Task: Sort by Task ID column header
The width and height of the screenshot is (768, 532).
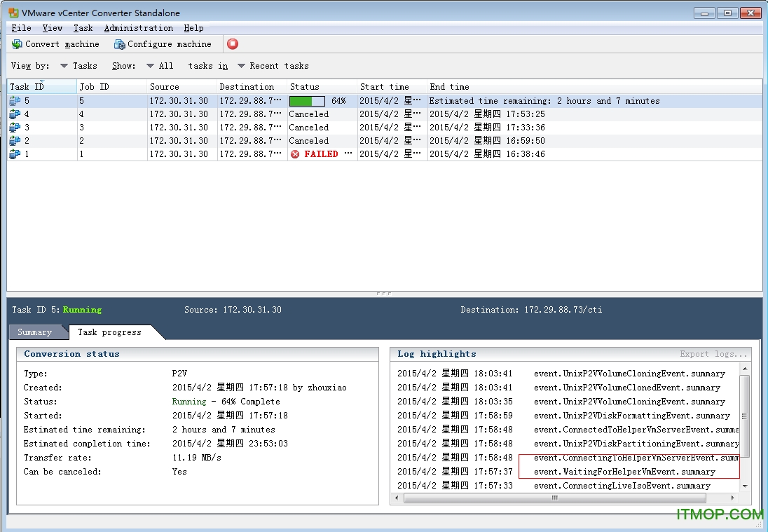Action: coord(42,87)
